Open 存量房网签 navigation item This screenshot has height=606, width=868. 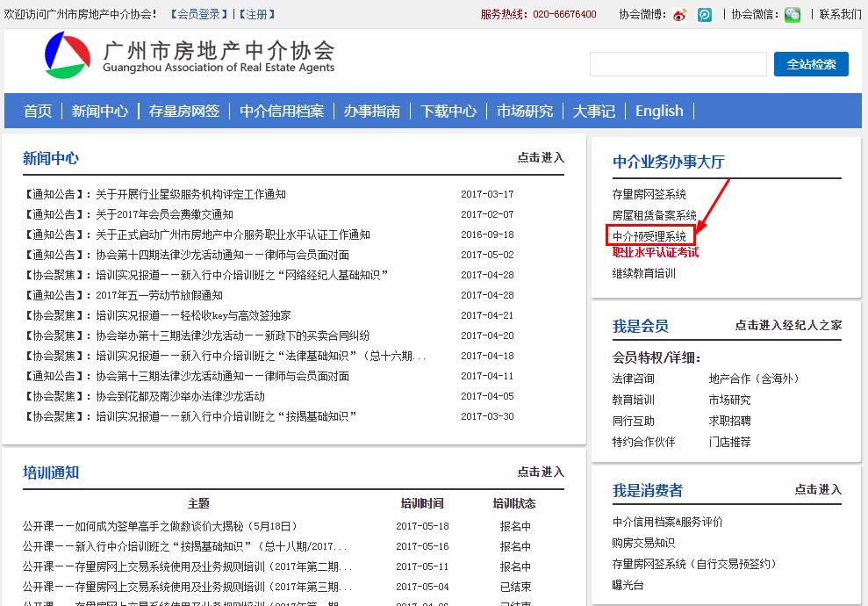183,112
